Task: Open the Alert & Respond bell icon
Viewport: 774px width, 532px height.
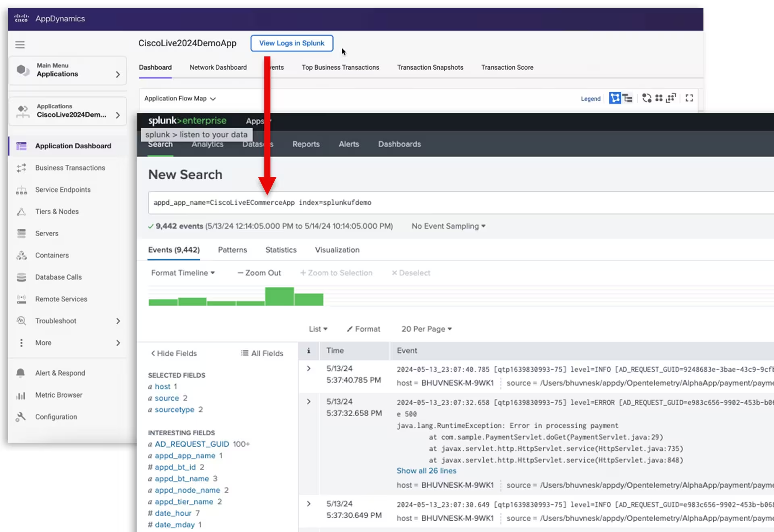Action: [x=20, y=373]
